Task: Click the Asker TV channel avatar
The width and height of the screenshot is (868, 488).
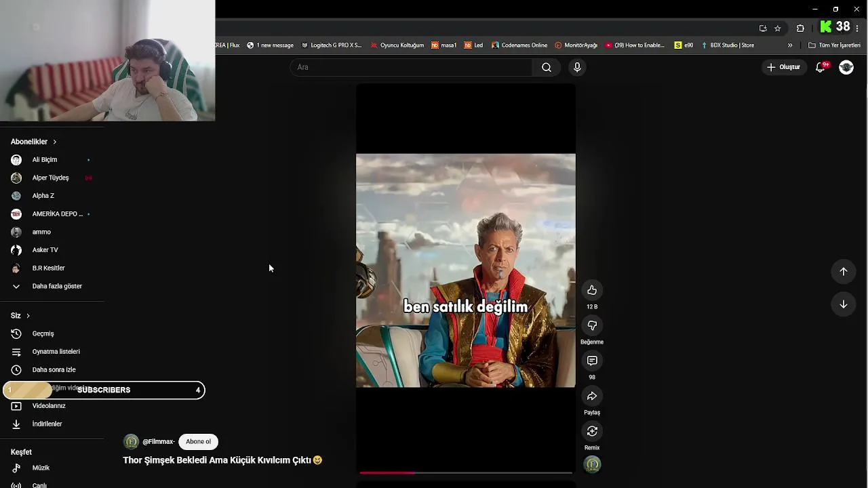Action: click(x=16, y=250)
